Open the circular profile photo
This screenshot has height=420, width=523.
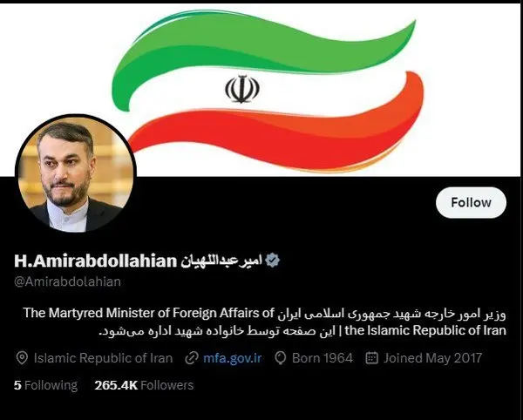76,174
